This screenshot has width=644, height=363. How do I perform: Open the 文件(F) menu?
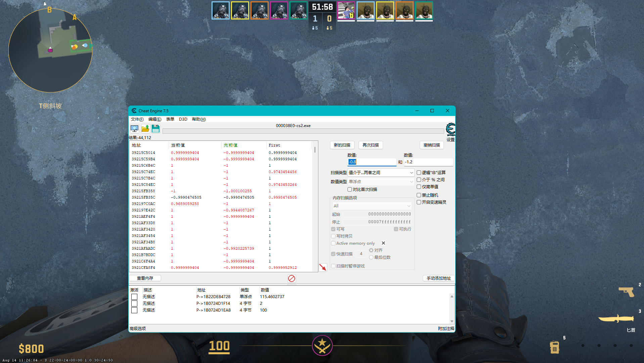pos(137,119)
